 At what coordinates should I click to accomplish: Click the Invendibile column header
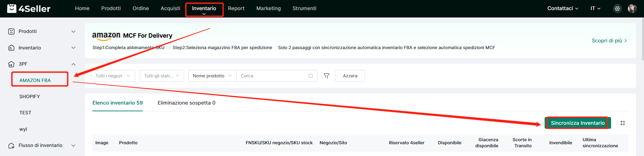pos(561,143)
